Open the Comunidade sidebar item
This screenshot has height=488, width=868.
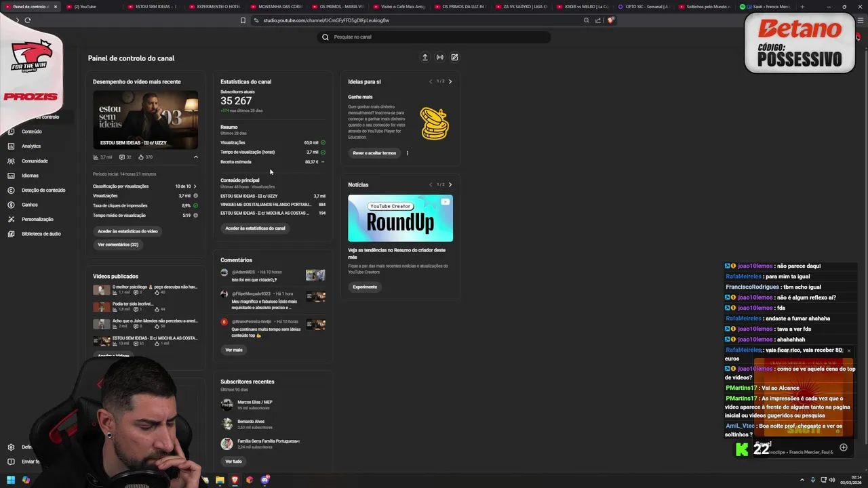(34, 161)
